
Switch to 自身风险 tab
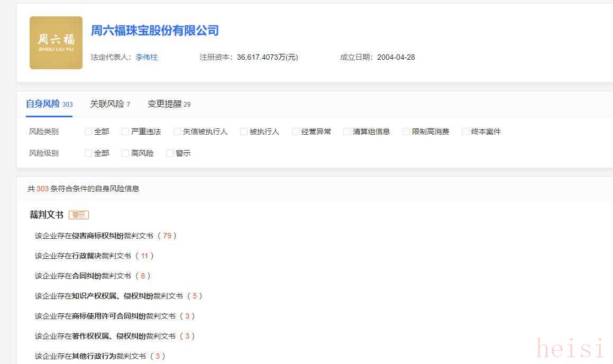[x=49, y=104]
